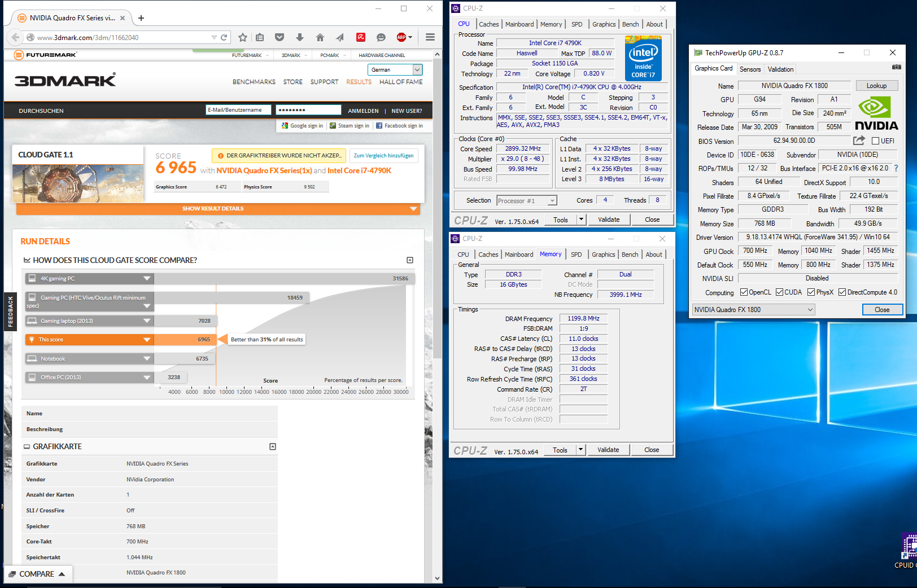The image size is (917, 588).
Task: Toggle the PhysX checkbox
Action: 811,292
